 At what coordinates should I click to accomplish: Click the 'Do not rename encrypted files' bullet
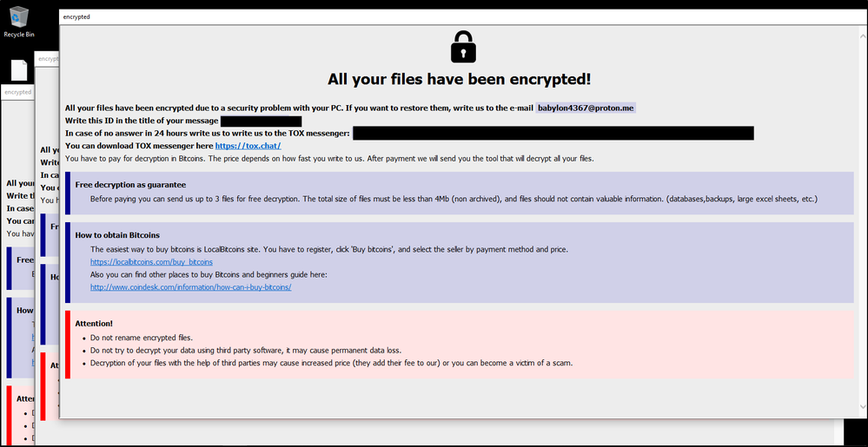point(143,338)
